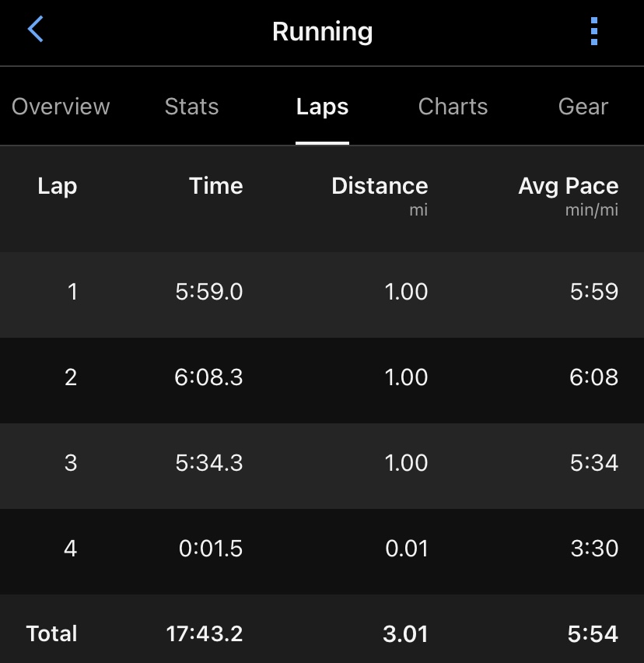Click the Running page title
644x663 pixels.
click(322, 32)
